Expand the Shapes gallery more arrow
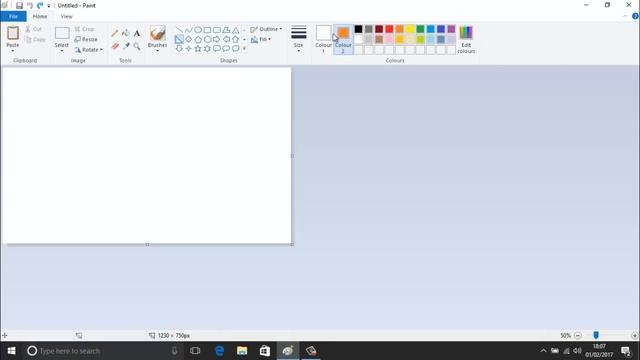The image size is (640, 360). point(244,49)
